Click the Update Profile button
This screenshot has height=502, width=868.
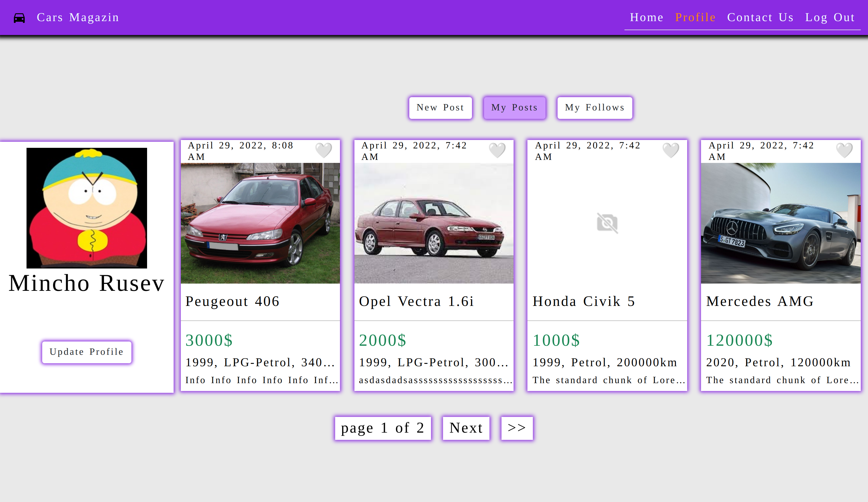[86, 352]
